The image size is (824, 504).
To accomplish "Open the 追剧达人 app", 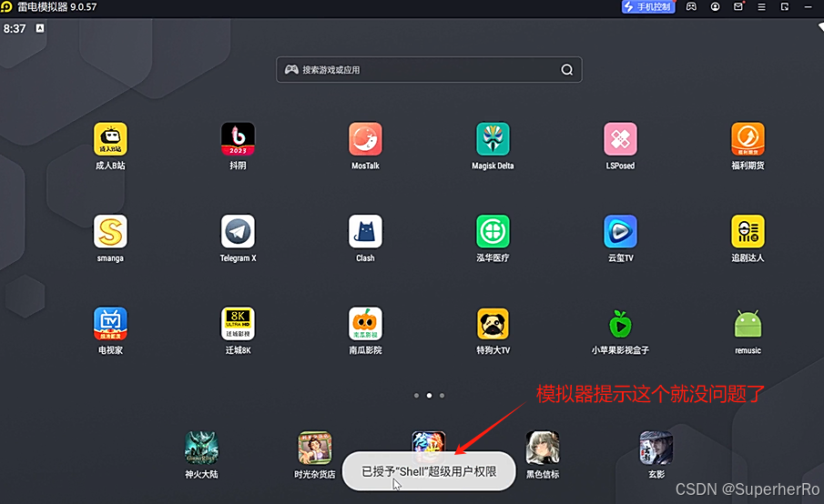I will point(748,231).
